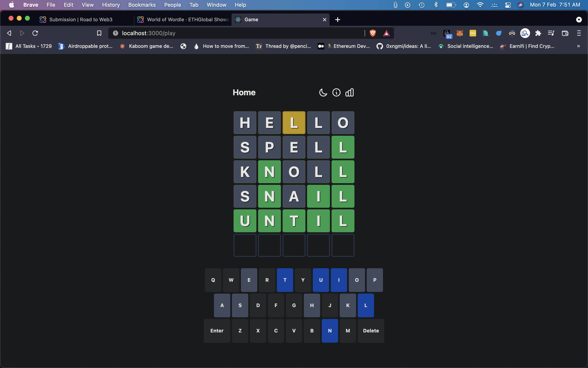Click the green U tile in UNTIL

245,221
